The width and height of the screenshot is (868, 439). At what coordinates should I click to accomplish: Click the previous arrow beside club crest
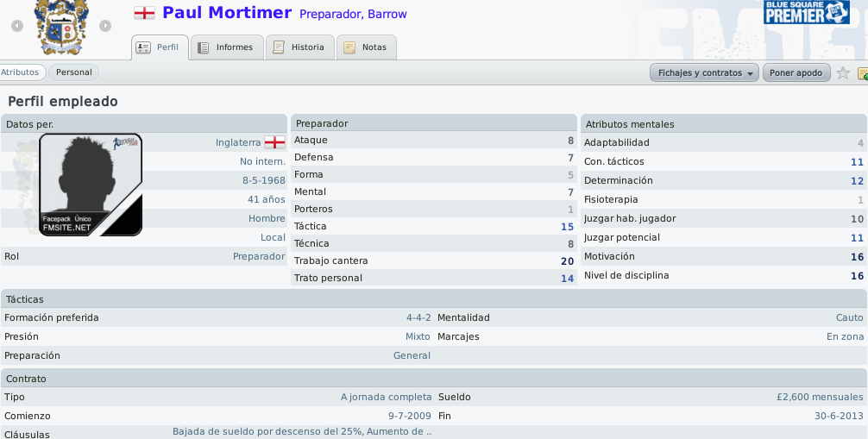tap(17, 26)
